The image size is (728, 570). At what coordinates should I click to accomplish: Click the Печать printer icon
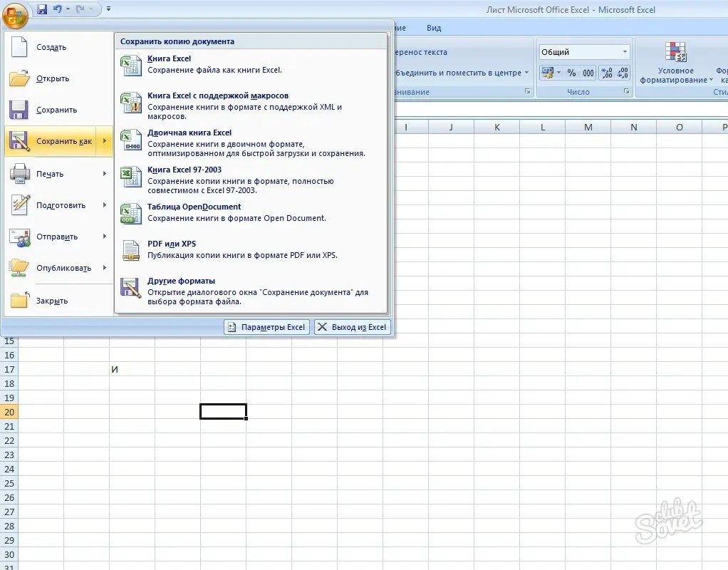[19, 174]
